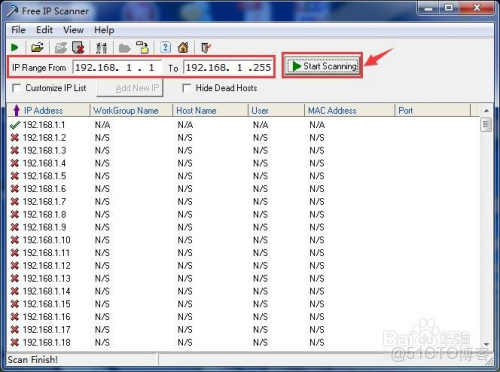The image size is (500, 372).
Task: Select the 192.168.1.4 row
Action: pyautogui.click(x=243, y=163)
